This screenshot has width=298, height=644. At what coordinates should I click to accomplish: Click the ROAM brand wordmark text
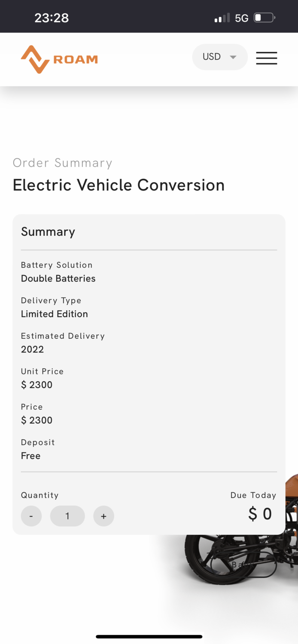pos(76,59)
